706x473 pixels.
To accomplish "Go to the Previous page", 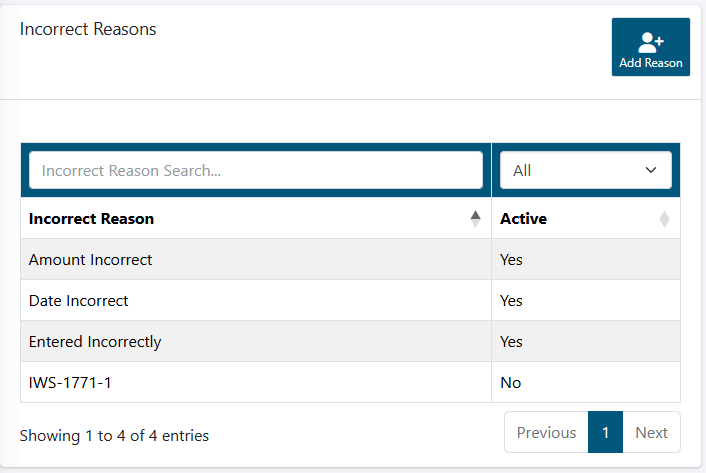I will point(546,432).
